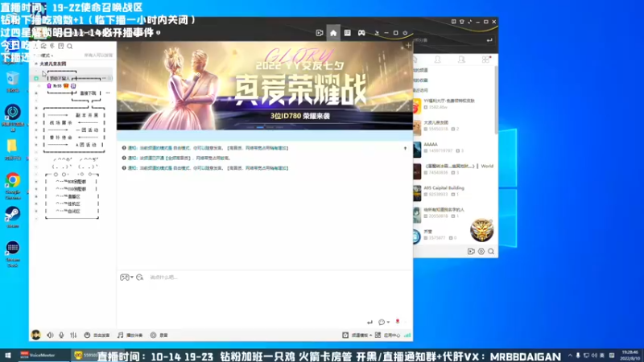
Task: Open the Windows Start menu
Action: pyautogui.click(x=7, y=356)
